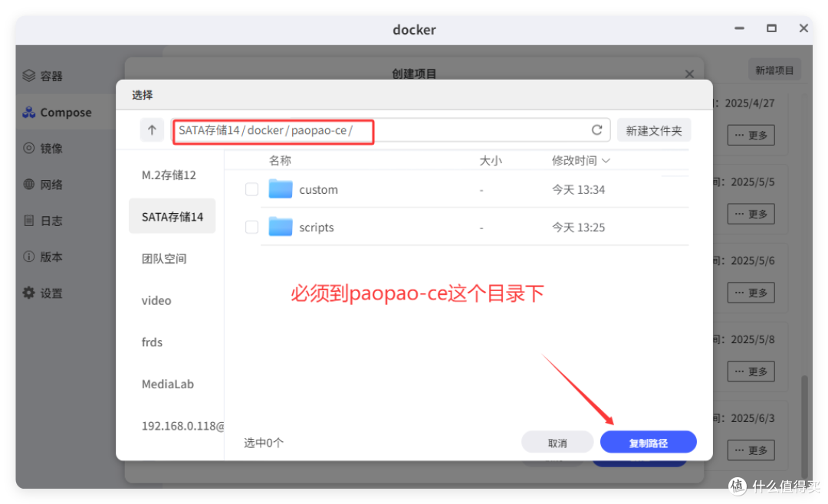Image resolution: width=828 pixels, height=504 pixels.
Task: Check the scripts folder checkbox
Action: 252,227
